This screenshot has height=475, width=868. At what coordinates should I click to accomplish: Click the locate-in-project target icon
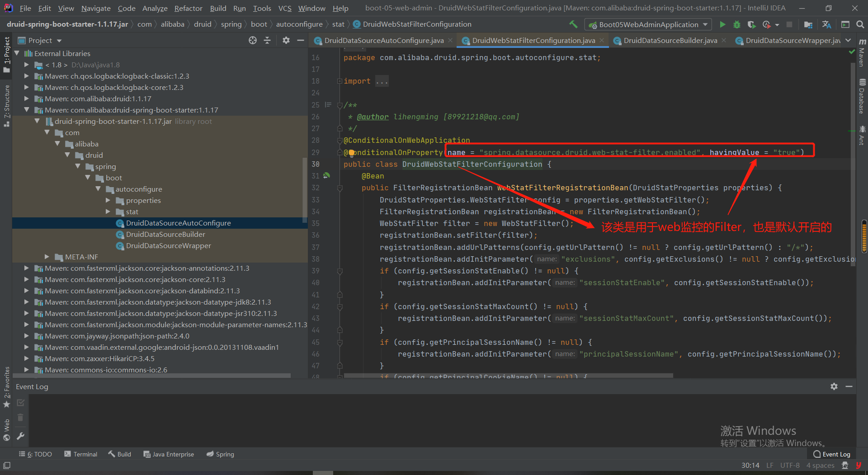253,40
